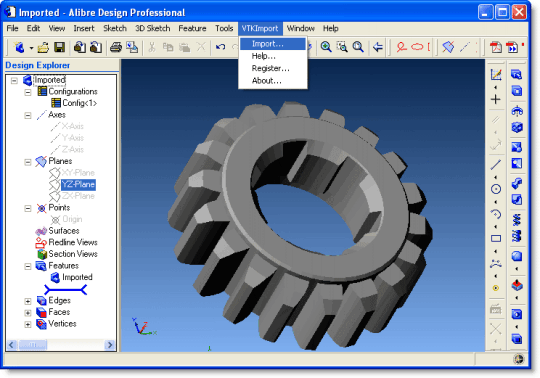540x378 pixels.
Task: Collapse the Points tree node
Action: click(x=28, y=208)
